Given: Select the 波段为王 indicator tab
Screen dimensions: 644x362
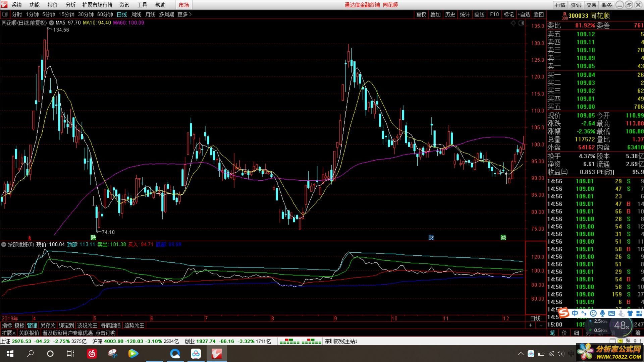Looking at the screenshot, I should (87, 325).
